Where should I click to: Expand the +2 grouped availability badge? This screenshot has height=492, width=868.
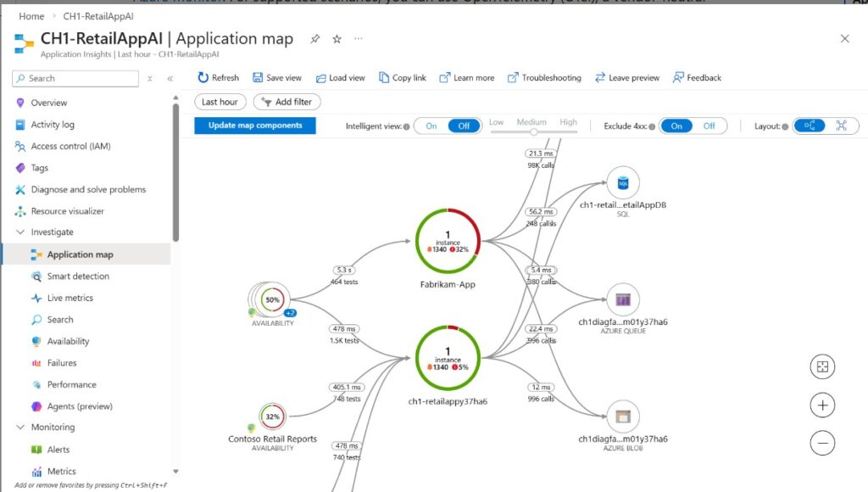click(290, 313)
